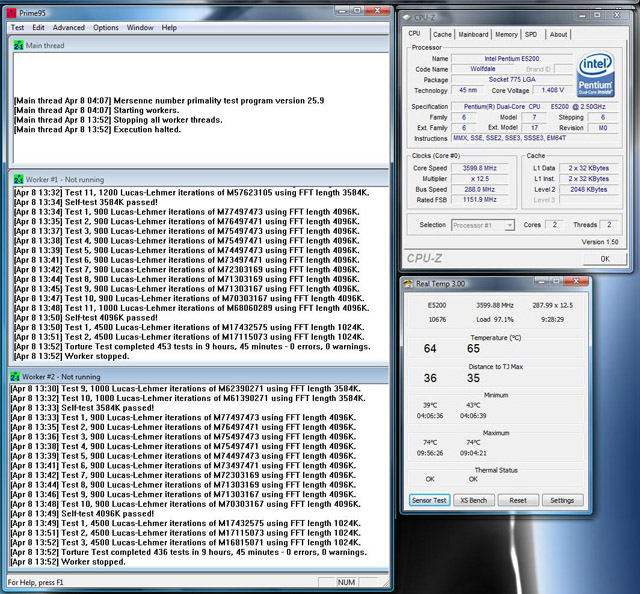Click the Main thread 'Execution halted.' line

[97, 130]
